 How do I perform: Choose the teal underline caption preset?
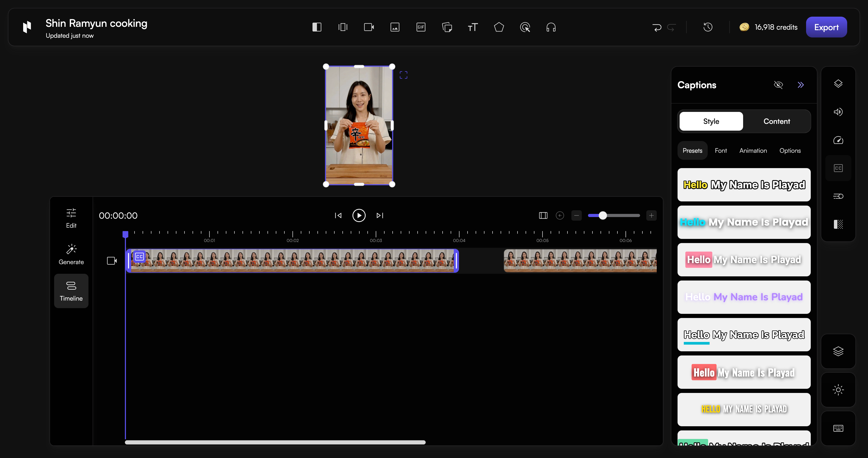click(x=744, y=335)
